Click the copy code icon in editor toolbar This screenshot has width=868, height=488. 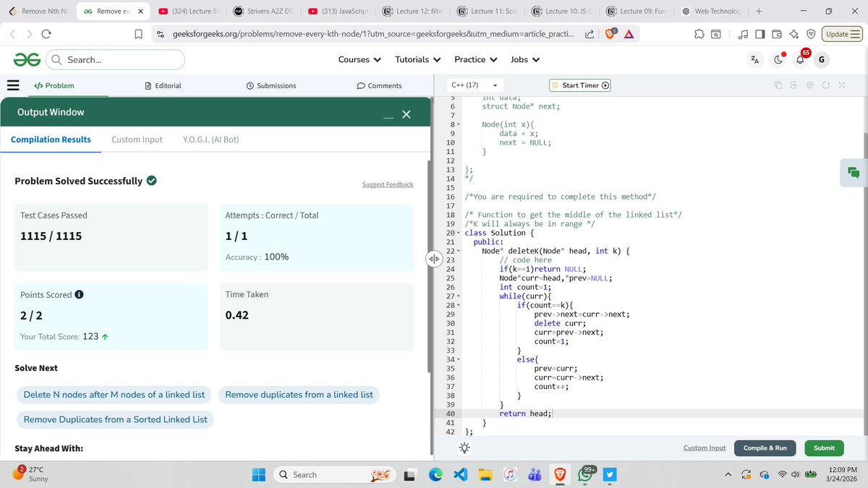[779, 85]
